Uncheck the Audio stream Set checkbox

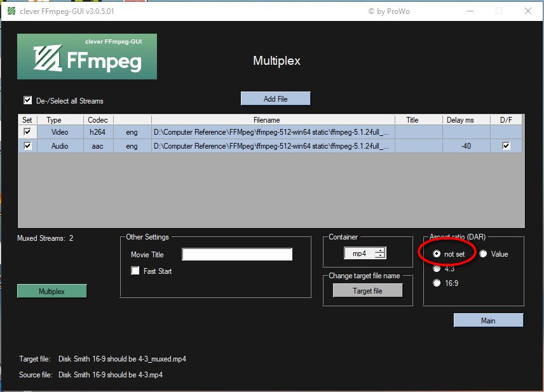(27, 145)
